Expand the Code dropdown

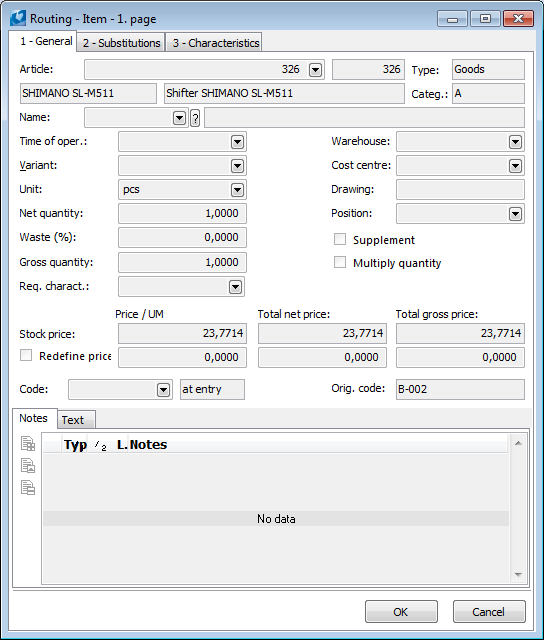tap(163, 390)
